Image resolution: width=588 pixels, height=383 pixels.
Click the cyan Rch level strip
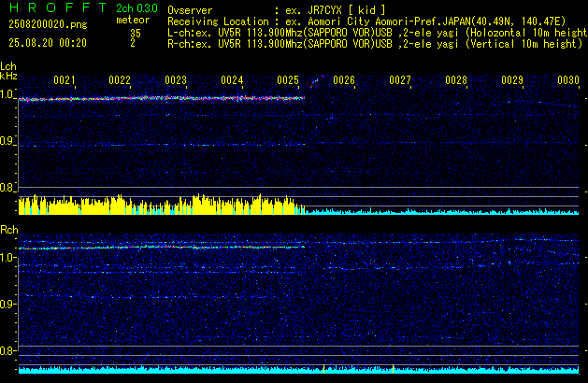pos(298,370)
